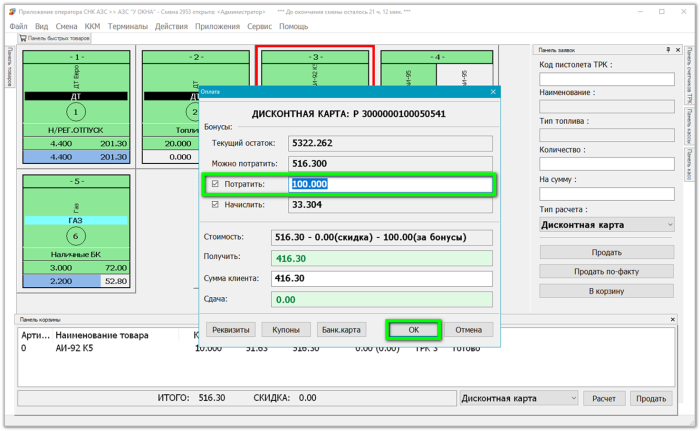The image size is (700, 431).
Task: Click the Код пистолета ТРК field
Action: (606, 79)
